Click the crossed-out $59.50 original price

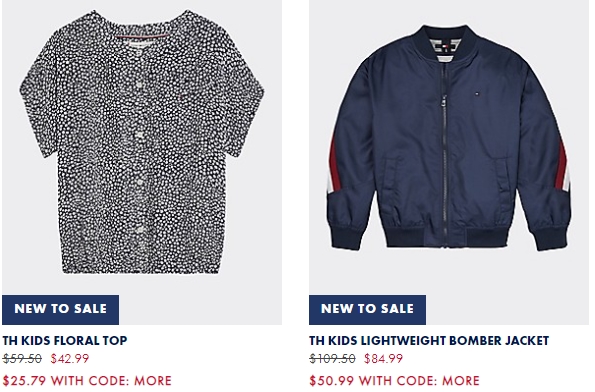click(22, 359)
